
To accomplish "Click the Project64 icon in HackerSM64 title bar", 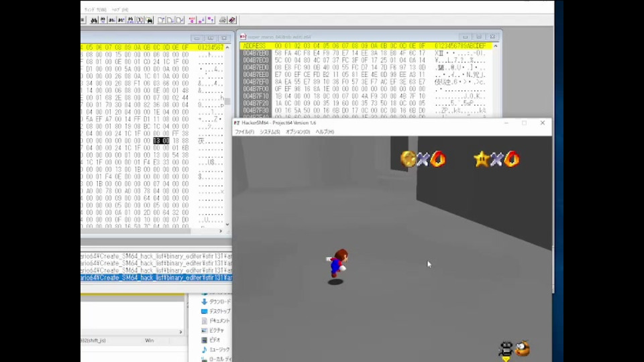I will click(x=237, y=123).
